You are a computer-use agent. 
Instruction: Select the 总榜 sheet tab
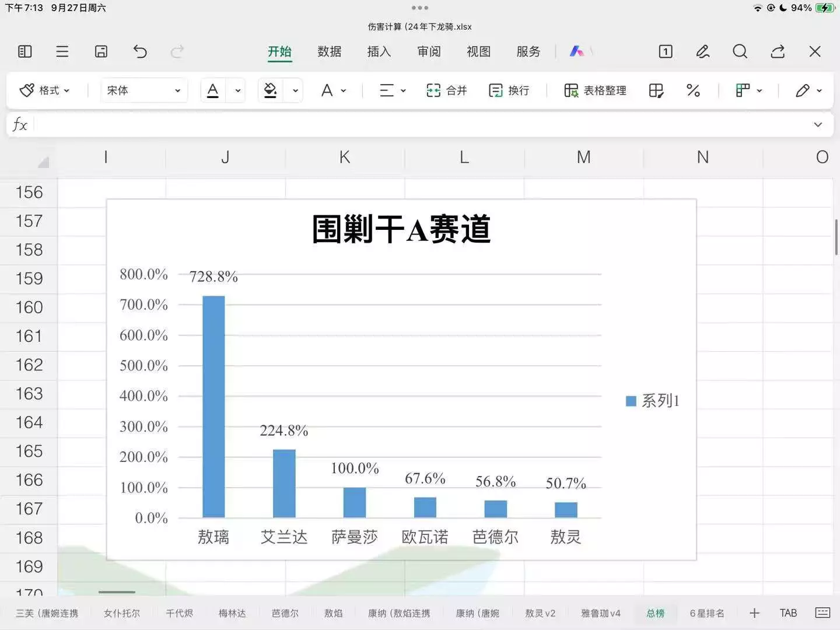(656, 613)
